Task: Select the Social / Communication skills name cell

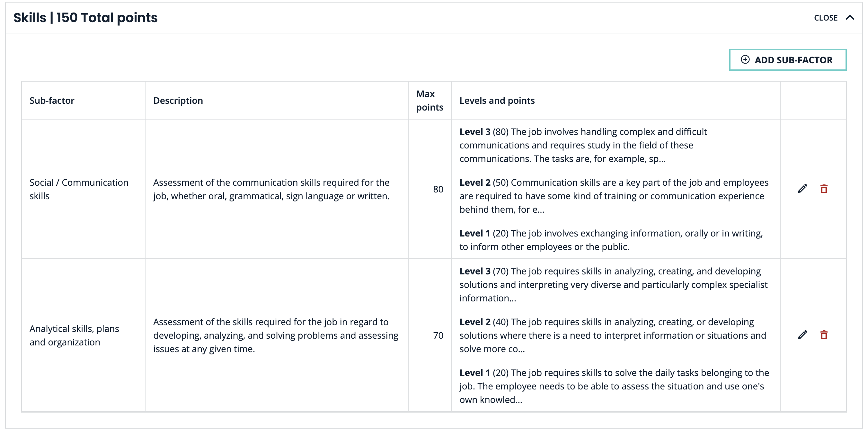Action: (x=79, y=189)
